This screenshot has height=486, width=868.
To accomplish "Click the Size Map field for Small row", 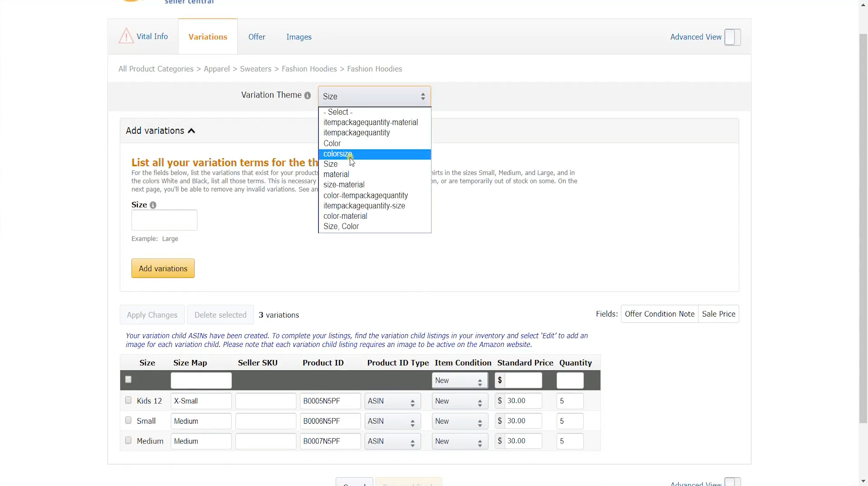I will (201, 421).
